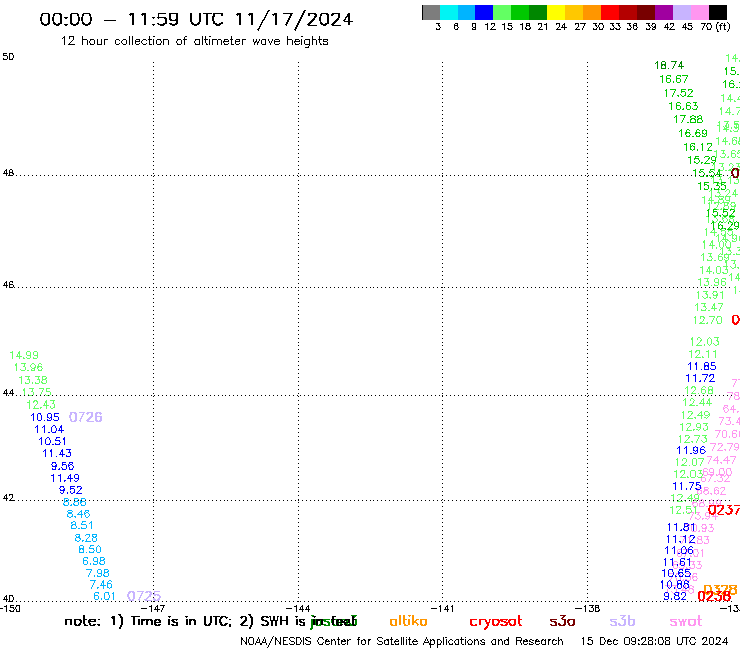Screen dimensions: 740x650
Task: Click the blue wave height value "11.43"
Action: pos(57,454)
